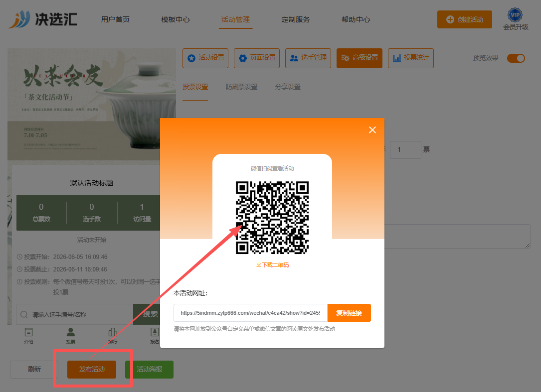Screen dimensions: 541x392
Task: Click the VIP 会员升级 badge icon
Action: (x=515, y=15)
